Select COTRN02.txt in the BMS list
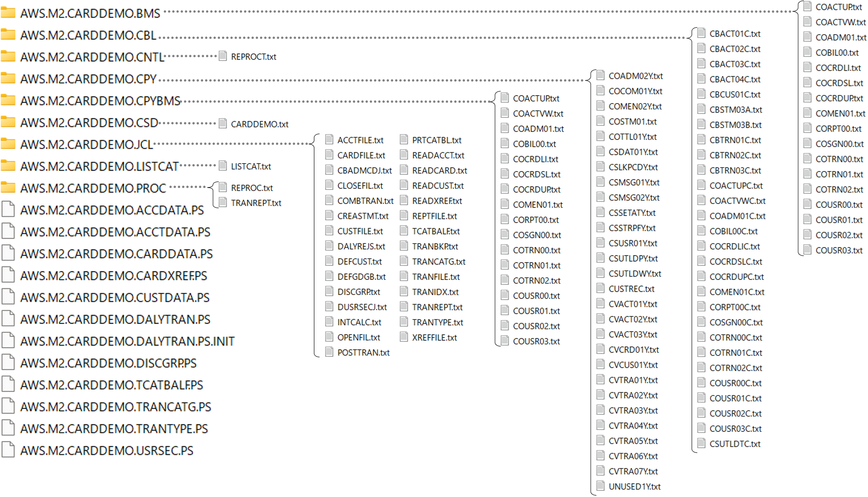 (x=839, y=189)
